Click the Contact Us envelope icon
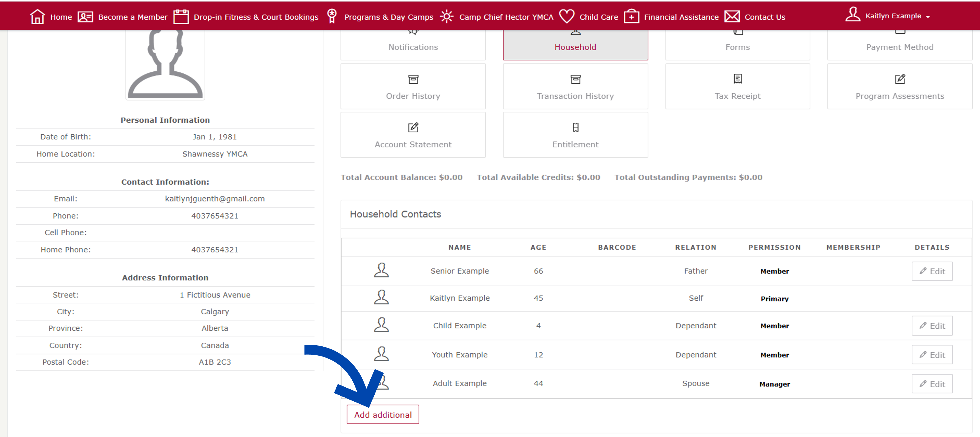This screenshot has width=980, height=437. (732, 17)
